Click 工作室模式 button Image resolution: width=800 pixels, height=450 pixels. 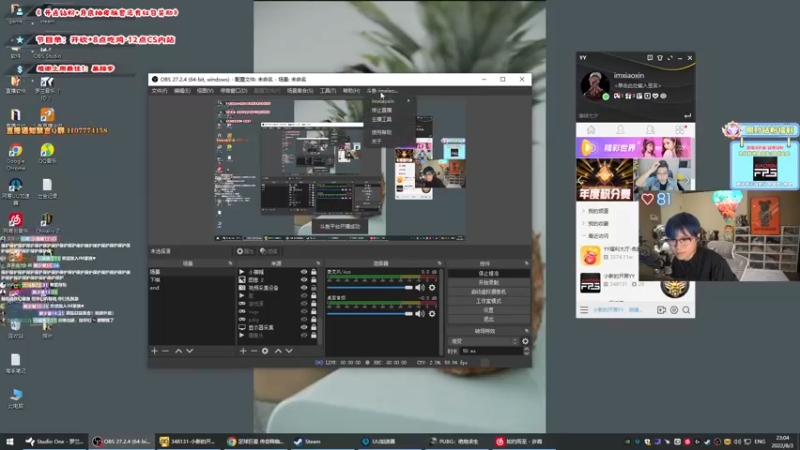(488, 301)
